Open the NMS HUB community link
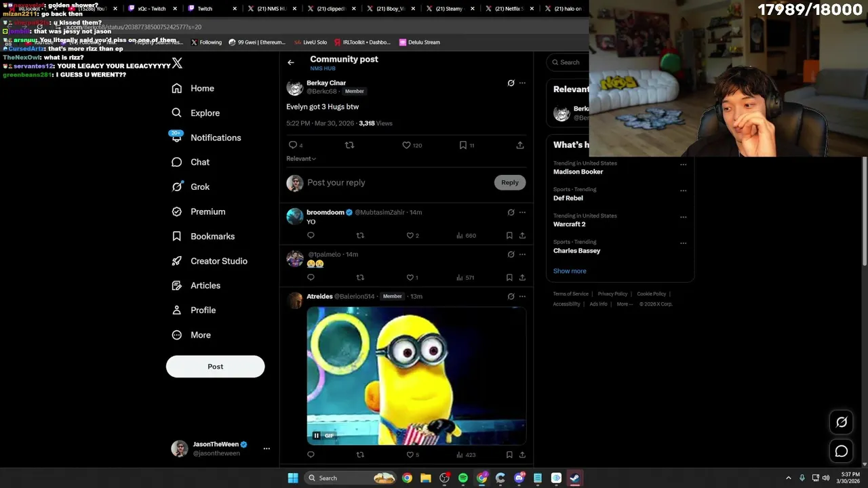The height and width of the screenshot is (488, 868). pyautogui.click(x=323, y=68)
